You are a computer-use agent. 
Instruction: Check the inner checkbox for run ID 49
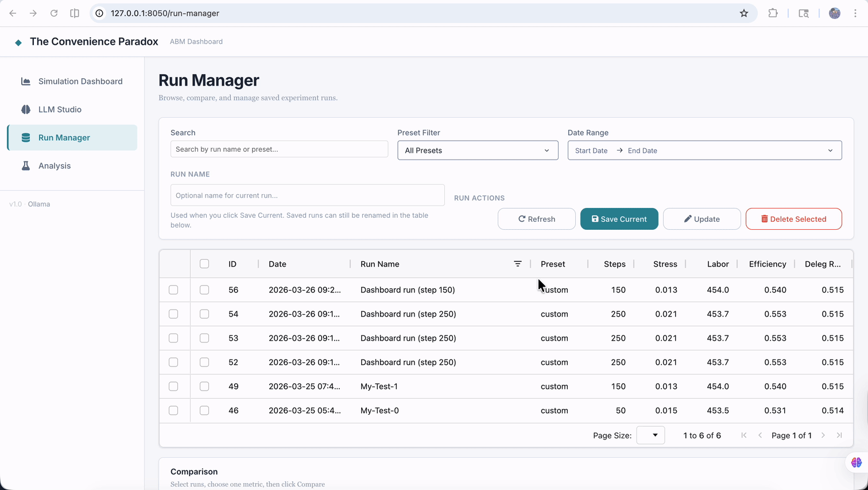(204, 387)
